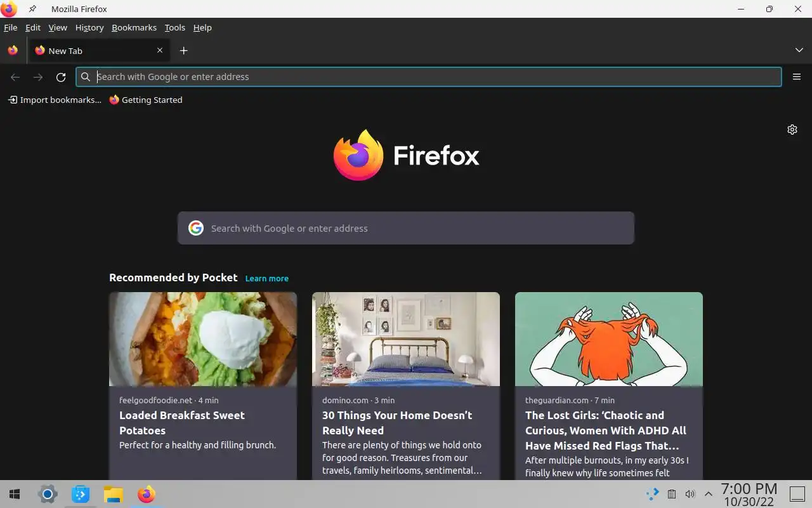
Task: Open 30 Things Your Home Doesn't Need headline
Action: click(x=397, y=423)
